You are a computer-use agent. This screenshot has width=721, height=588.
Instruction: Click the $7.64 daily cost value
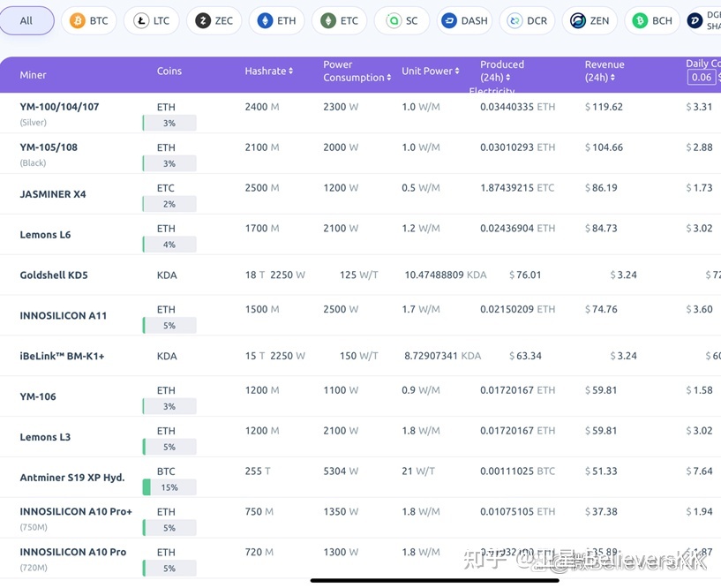coord(699,471)
